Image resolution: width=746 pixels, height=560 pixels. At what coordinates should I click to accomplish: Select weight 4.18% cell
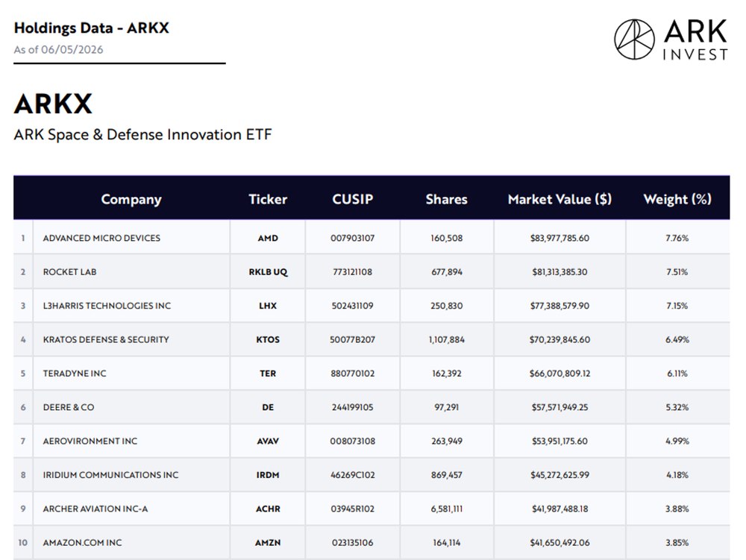click(x=677, y=474)
